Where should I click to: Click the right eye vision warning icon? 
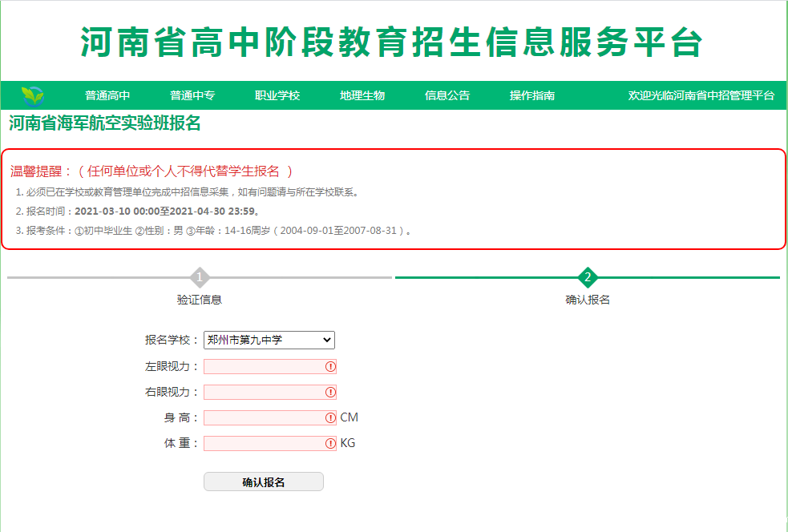pyautogui.click(x=329, y=393)
